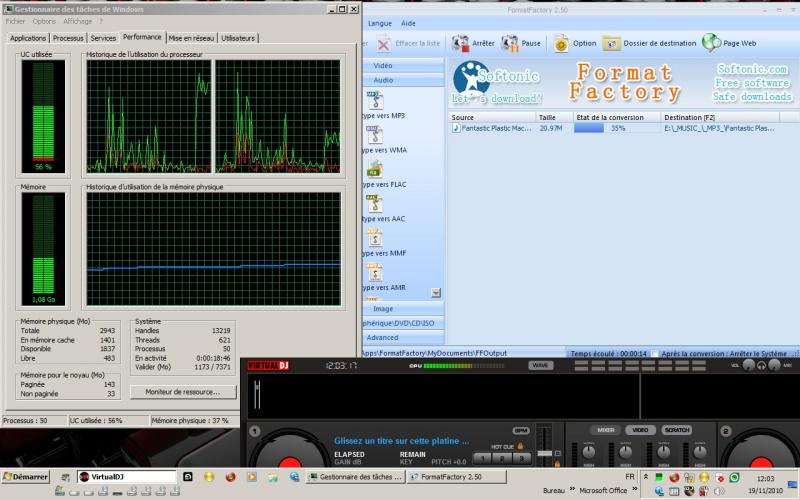Image resolution: width=800 pixels, height=500 pixels.
Task: Pick the convert to AAC icon
Action: pyautogui.click(x=374, y=203)
